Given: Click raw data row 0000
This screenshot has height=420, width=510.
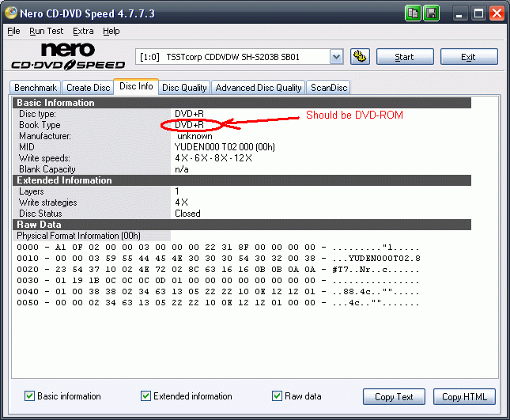Looking at the screenshot, I should 218,248.
